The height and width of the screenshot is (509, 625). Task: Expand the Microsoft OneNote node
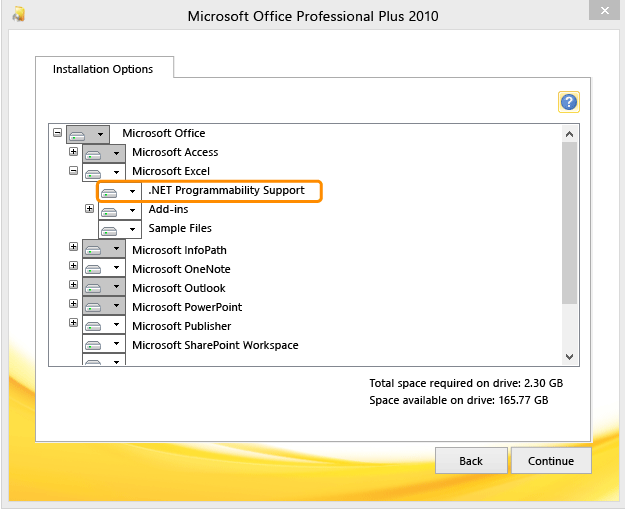[73, 265]
